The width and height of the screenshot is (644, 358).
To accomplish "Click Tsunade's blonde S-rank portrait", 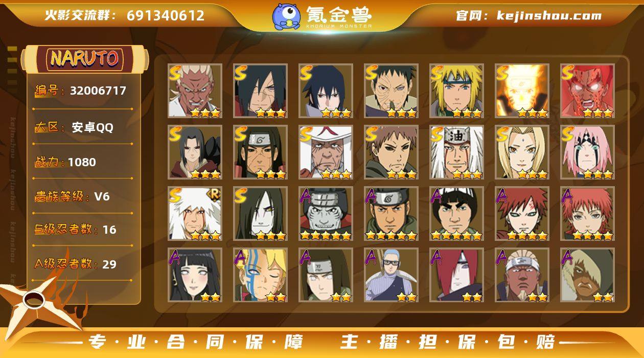I will 522,152.
